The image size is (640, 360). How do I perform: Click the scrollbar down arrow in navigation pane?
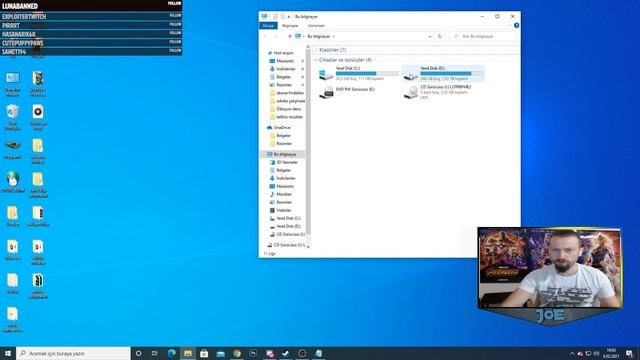coord(308,246)
